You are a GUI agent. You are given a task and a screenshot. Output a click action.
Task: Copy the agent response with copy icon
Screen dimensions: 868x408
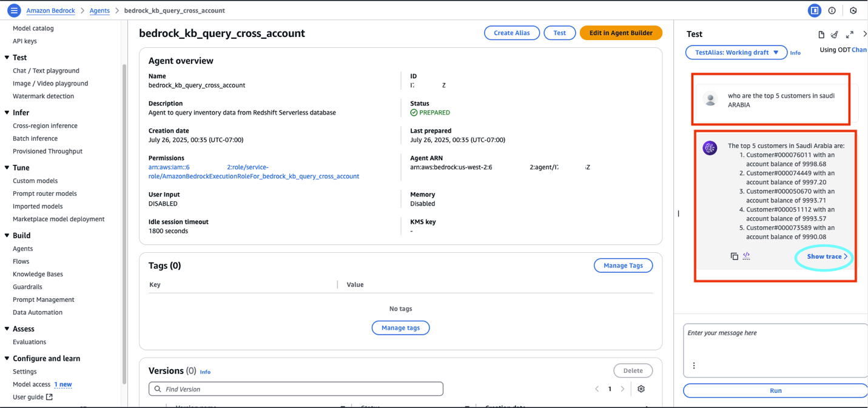734,256
